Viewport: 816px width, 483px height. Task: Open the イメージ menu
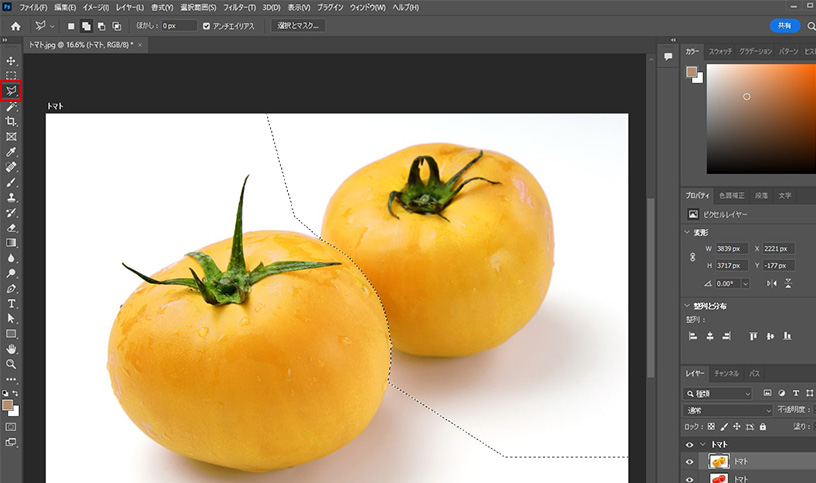(x=96, y=7)
